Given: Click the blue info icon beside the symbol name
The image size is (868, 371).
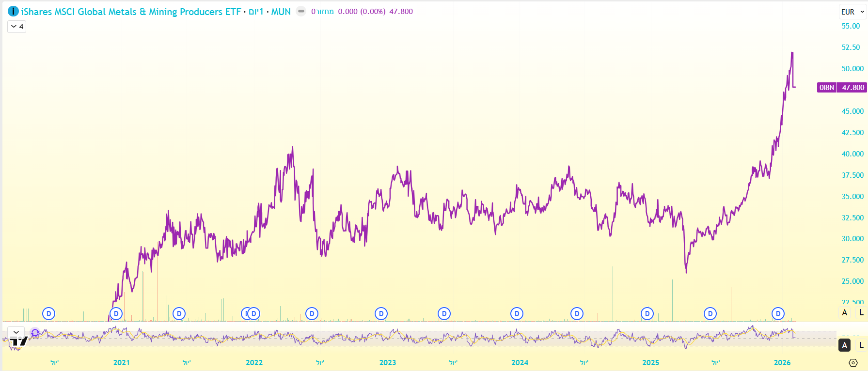Looking at the screenshot, I should point(13,11).
